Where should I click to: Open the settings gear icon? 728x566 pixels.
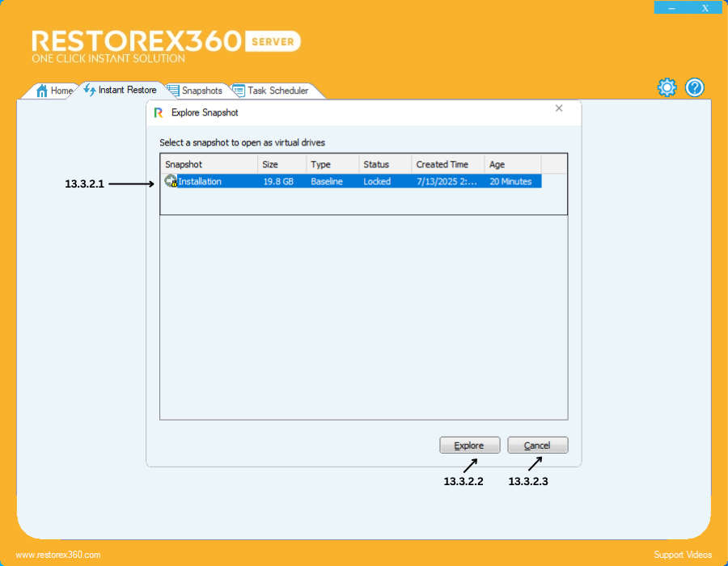coord(667,87)
